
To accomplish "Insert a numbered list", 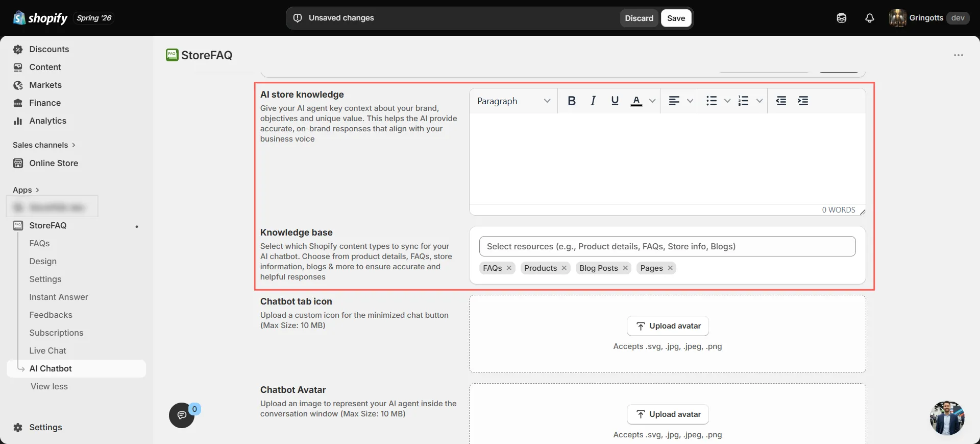I will coord(744,101).
